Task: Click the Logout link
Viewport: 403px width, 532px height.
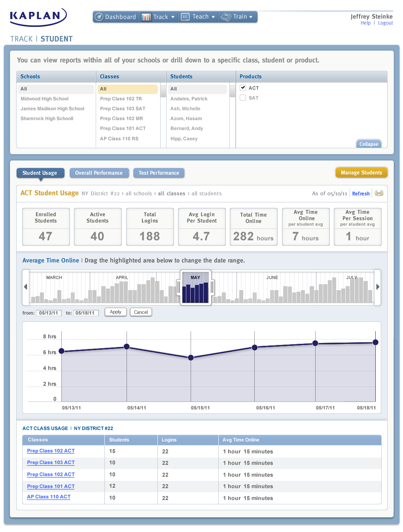Action: [x=385, y=23]
